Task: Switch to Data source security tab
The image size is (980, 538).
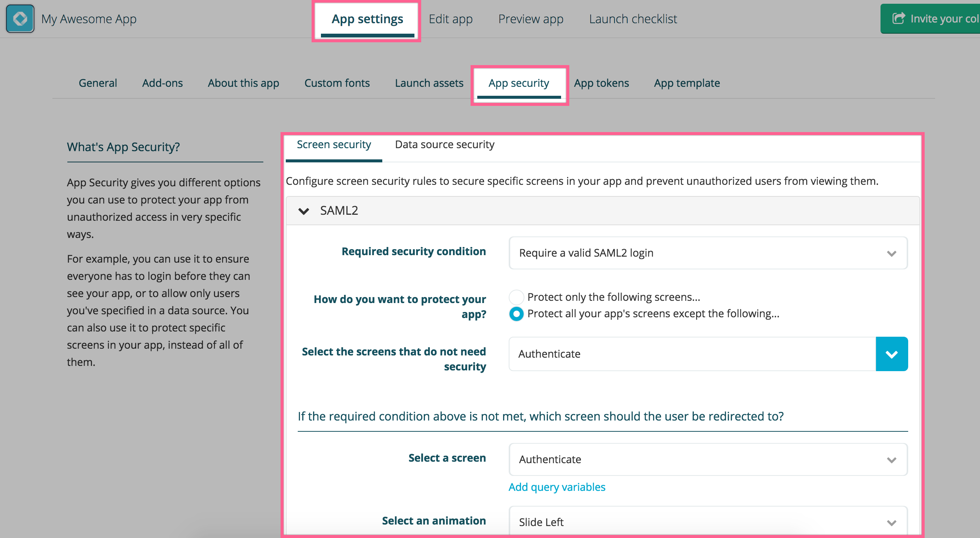Action: [x=444, y=144]
